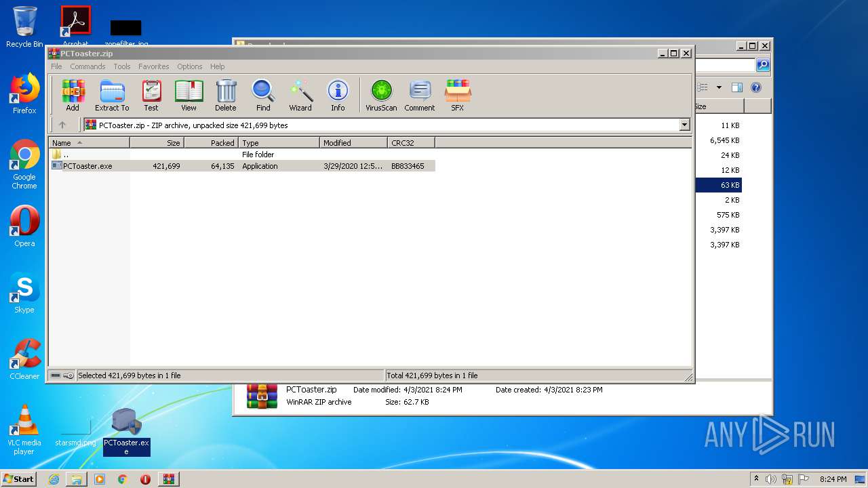
Task: Select PCToaster.exe on the desktop
Action: click(x=126, y=432)
